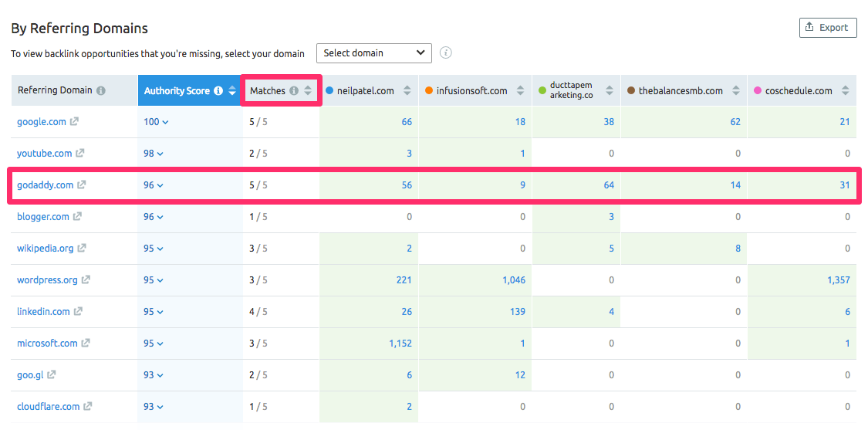The width and height of the screenshot is (868, 430).
Task: Click thebalancesmb.com brown color dot
Action: [631, 91]
